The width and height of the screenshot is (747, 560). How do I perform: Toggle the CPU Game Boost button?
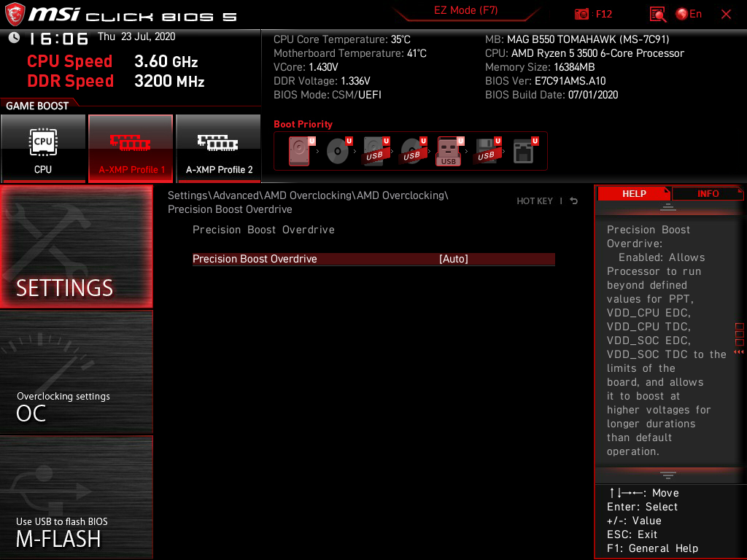(x=43, y=148)
